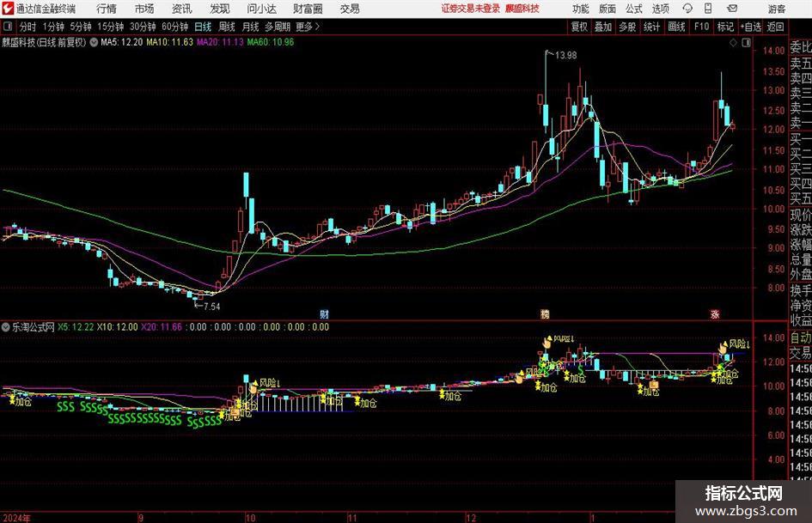
Task: Open the 行情 menu
Action: click(x=107, y=9)
